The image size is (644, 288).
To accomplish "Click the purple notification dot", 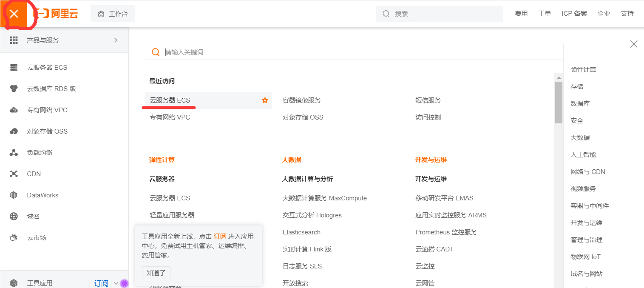I will tap(124, 283).
